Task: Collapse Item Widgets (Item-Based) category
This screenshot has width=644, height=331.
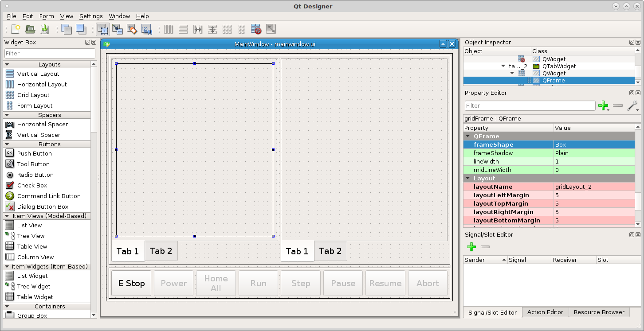Action: (x=7, y=266)
